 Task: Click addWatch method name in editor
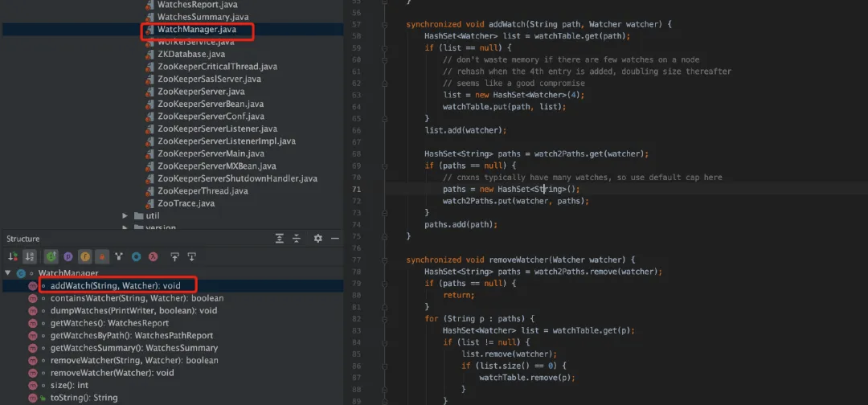[506, 24]
